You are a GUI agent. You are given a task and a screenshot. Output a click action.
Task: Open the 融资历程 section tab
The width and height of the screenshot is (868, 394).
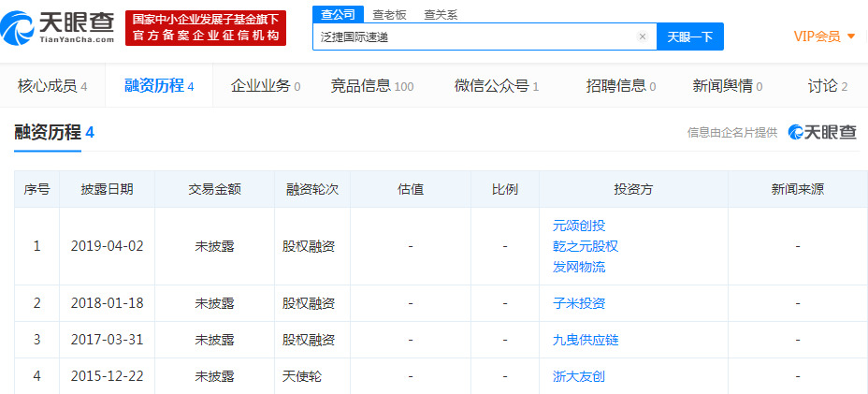159,86
